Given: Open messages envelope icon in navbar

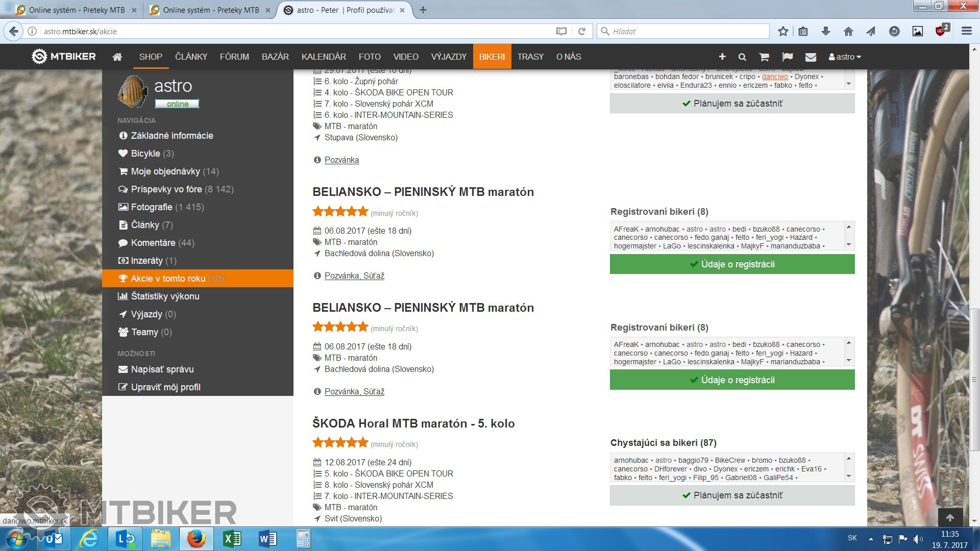Looking at the screenshot, I should coord(811,57).
